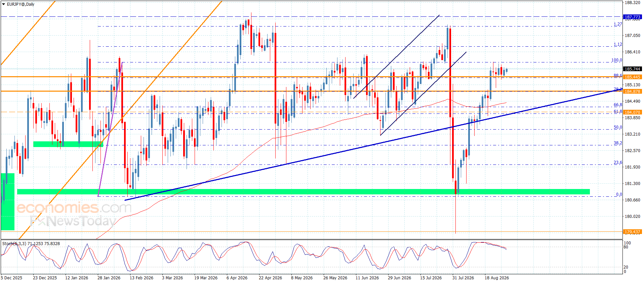Click the 1.27 Fibonacci extension label
644x282 pixels.
(618, 24)
